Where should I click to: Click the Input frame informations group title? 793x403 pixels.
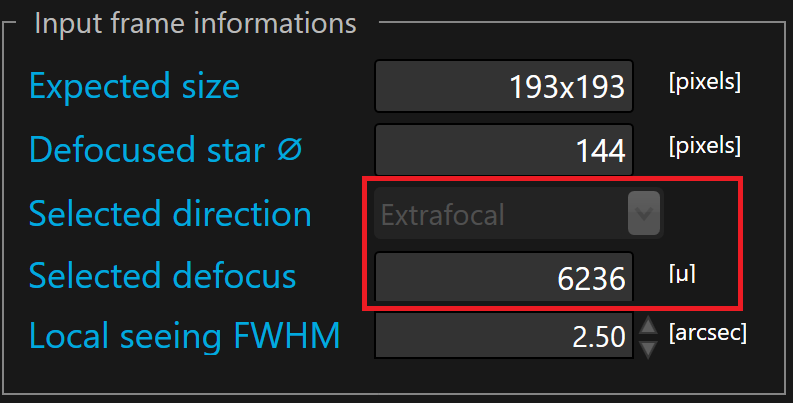tap(196, 23)
